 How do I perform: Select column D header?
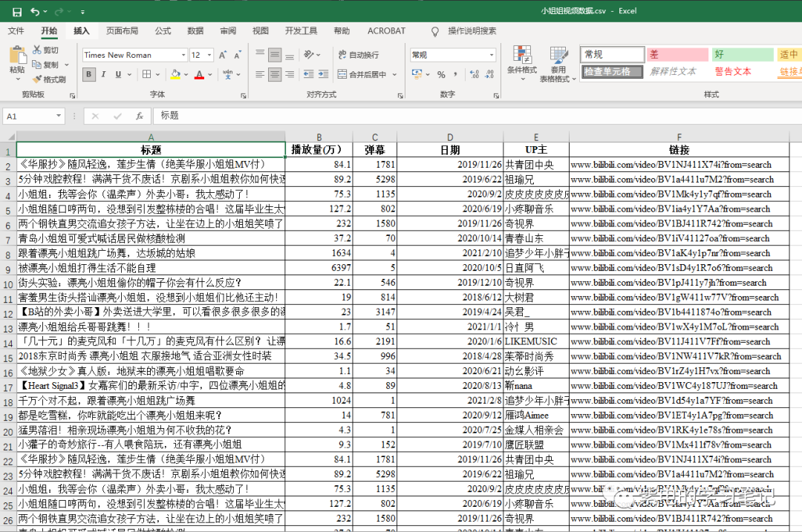tap(450, 137)
